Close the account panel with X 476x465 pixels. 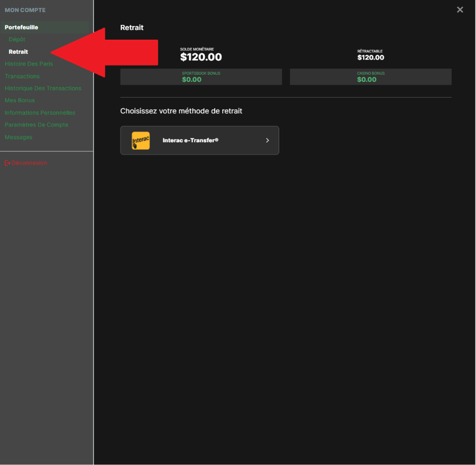pos(460,10)
